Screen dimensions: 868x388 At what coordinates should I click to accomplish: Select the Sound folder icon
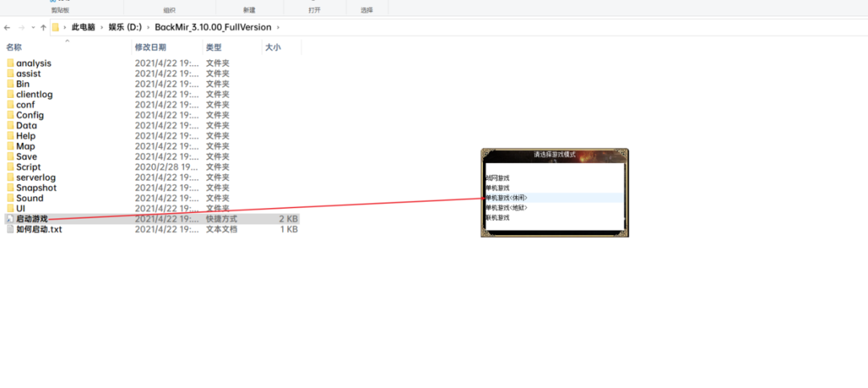coord(10,198)
